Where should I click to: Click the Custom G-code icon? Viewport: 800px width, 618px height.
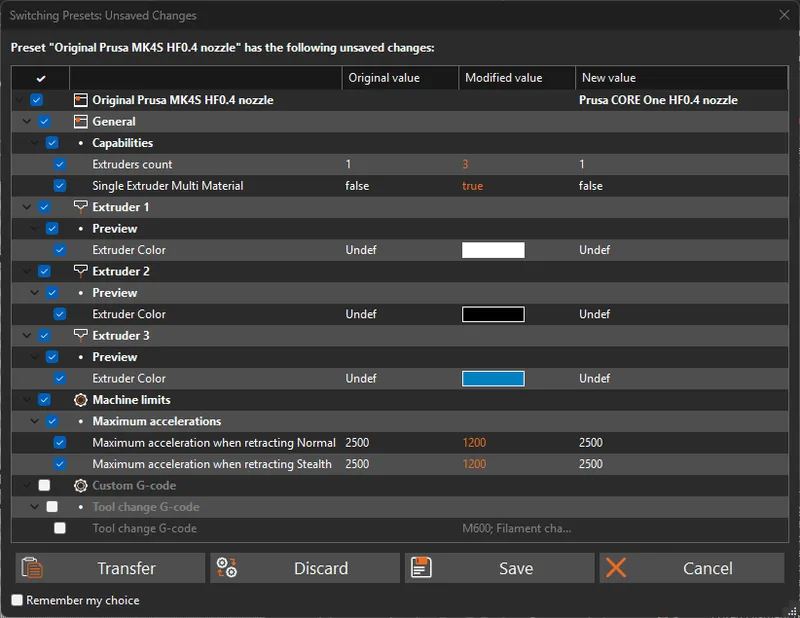(x=81, y=486)
